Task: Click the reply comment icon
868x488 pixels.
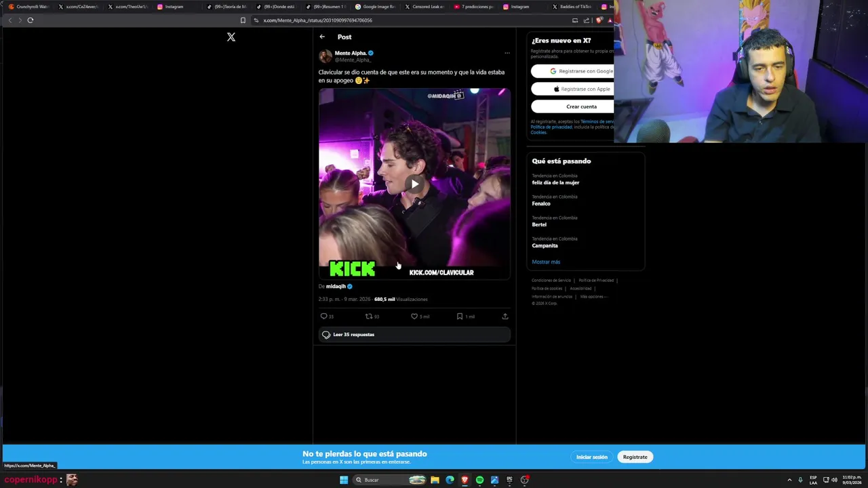Action: (323, 316)
